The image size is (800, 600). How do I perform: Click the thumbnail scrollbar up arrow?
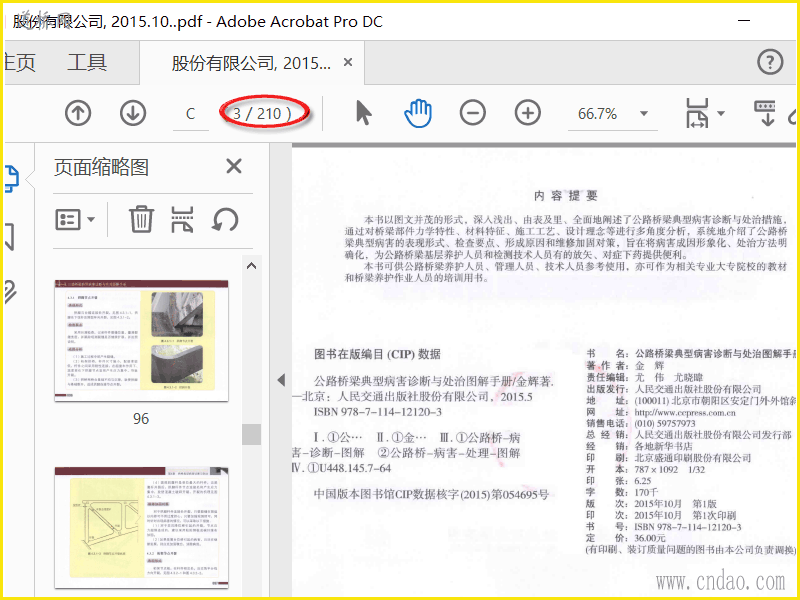(x=251, y=266)
